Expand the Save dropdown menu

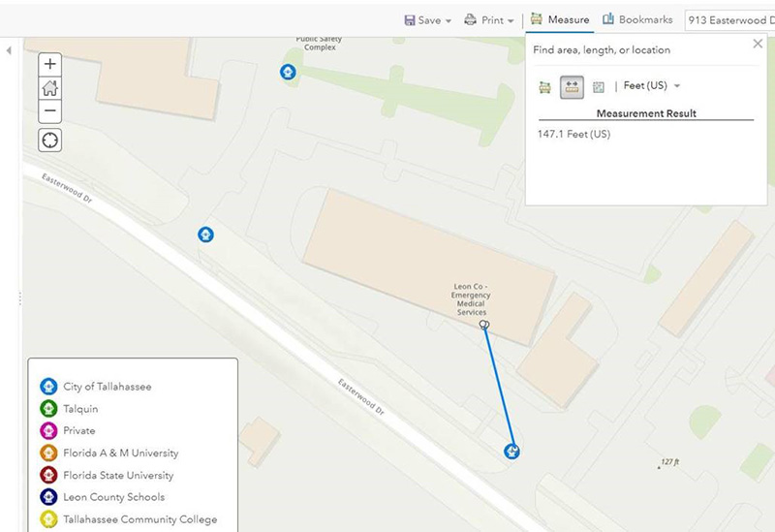coord(427,20)
